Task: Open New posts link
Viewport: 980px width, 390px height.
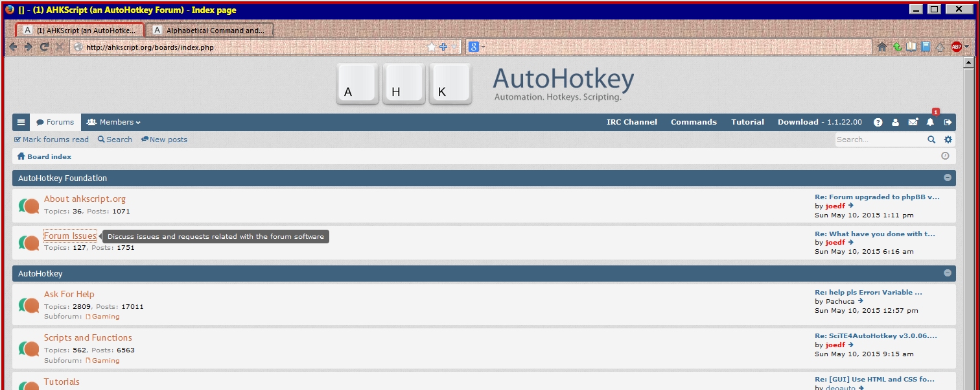Action: pyautogui.click(x=164, y=140)
